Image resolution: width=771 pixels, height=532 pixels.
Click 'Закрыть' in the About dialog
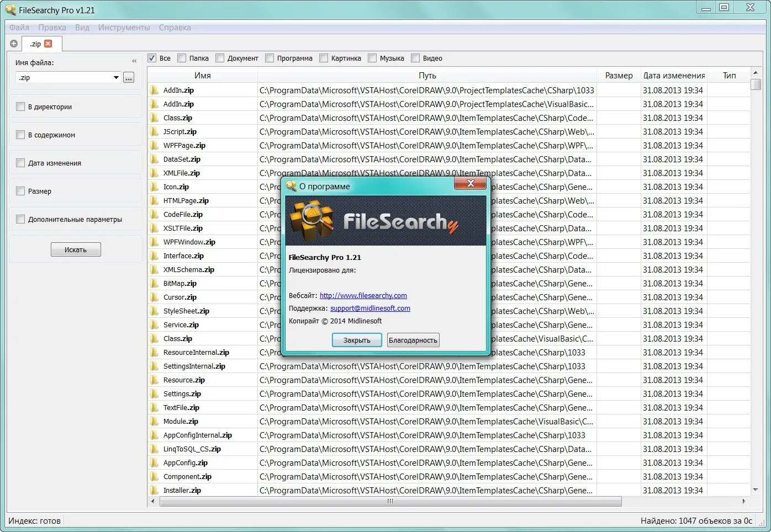point(357,340)
